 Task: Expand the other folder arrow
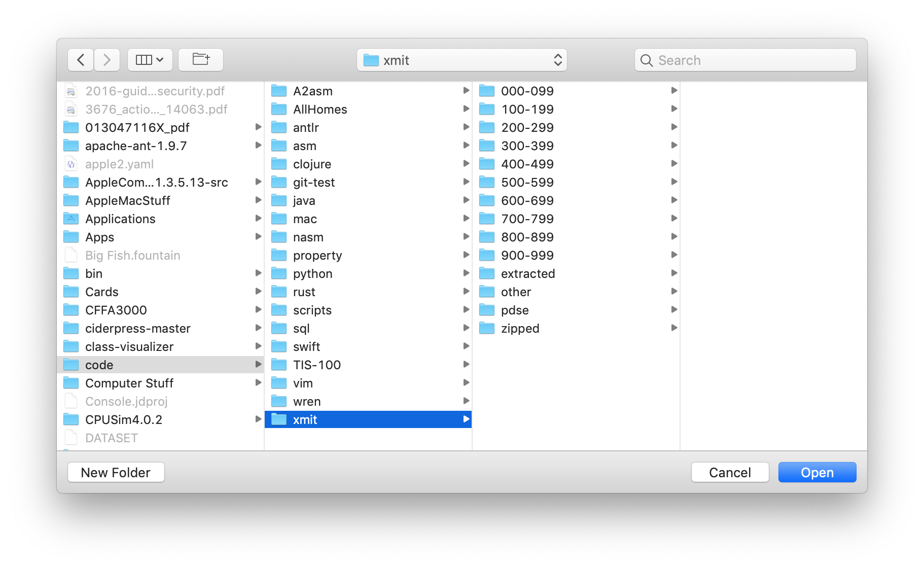[674, 291]
